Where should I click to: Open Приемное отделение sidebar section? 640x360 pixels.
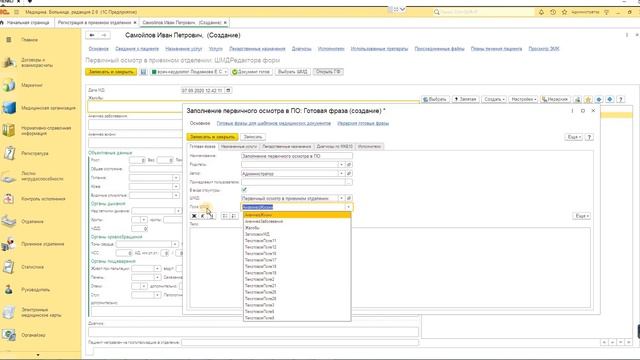pyautogui.click(x=42, y=244)
